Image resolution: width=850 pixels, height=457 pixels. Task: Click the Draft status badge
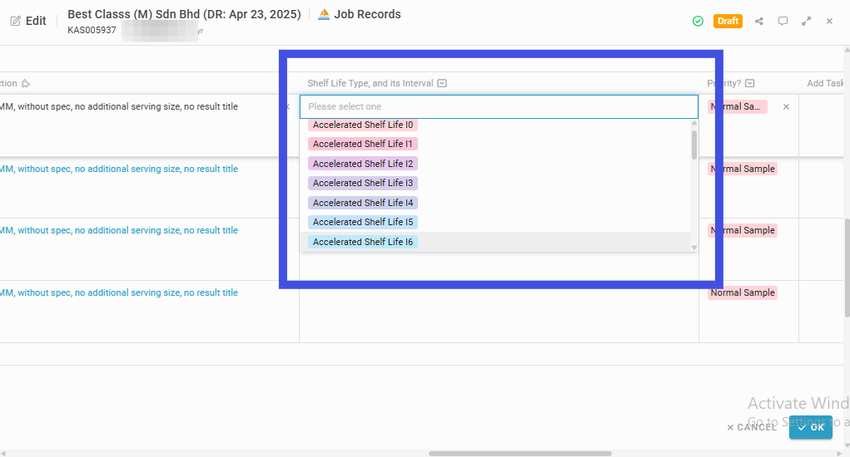(x=727, y=21)
